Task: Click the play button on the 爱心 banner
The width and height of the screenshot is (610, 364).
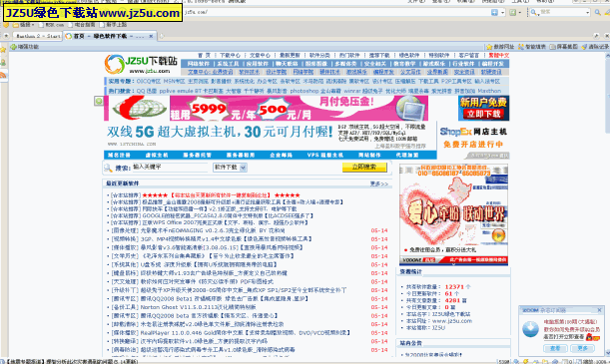Action: pos(498,235)
